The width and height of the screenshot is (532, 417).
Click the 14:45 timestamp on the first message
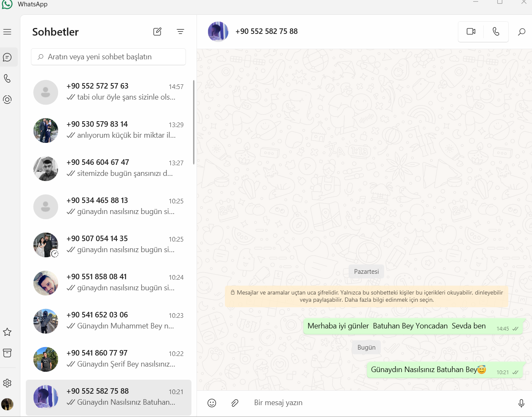503,329
